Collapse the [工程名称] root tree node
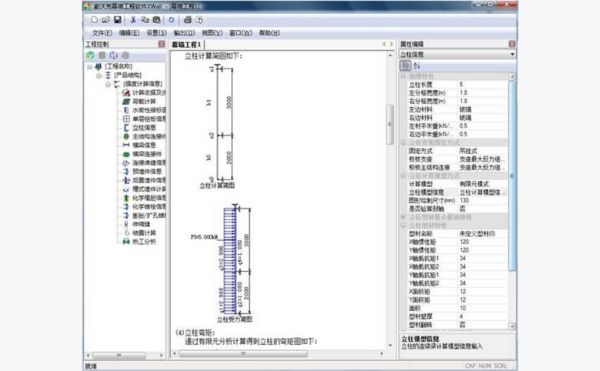600x371 pixels. (90, 67)
